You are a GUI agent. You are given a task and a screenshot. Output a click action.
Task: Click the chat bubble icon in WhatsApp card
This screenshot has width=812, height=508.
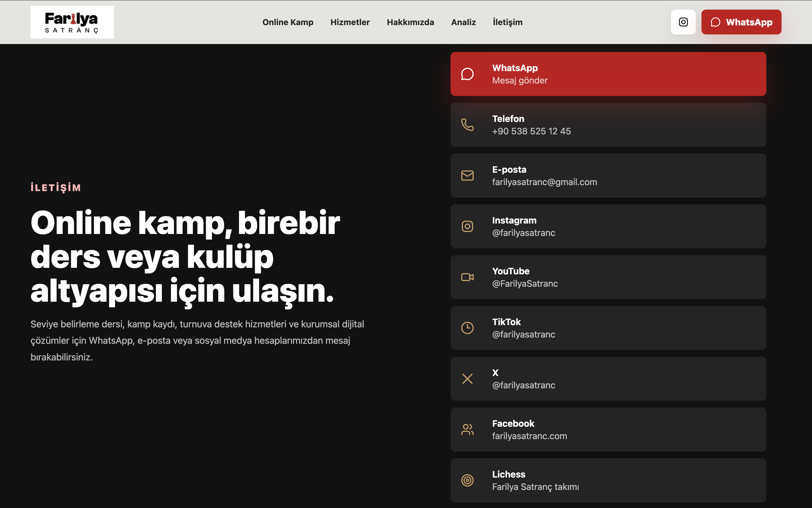[x=467, y=74]
